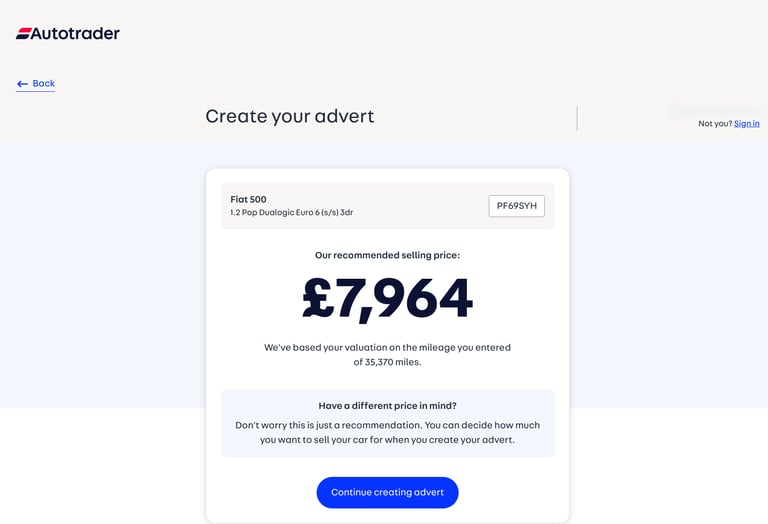Select the 'Create your advert' heading

[289, 117]
